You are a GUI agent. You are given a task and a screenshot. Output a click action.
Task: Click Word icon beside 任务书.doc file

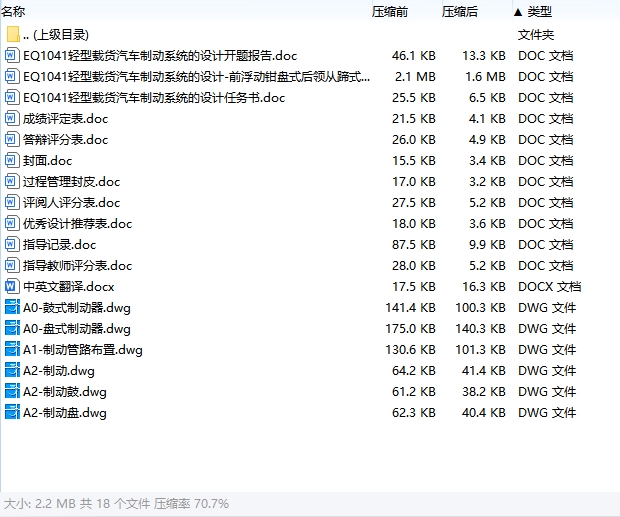pyautogui.click(x=12, y=97)
